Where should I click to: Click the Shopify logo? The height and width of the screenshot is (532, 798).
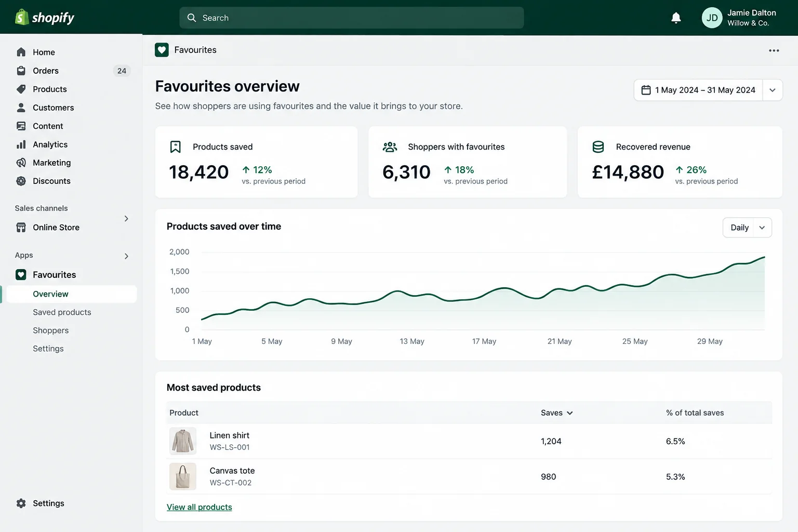[x=45, y=18]
